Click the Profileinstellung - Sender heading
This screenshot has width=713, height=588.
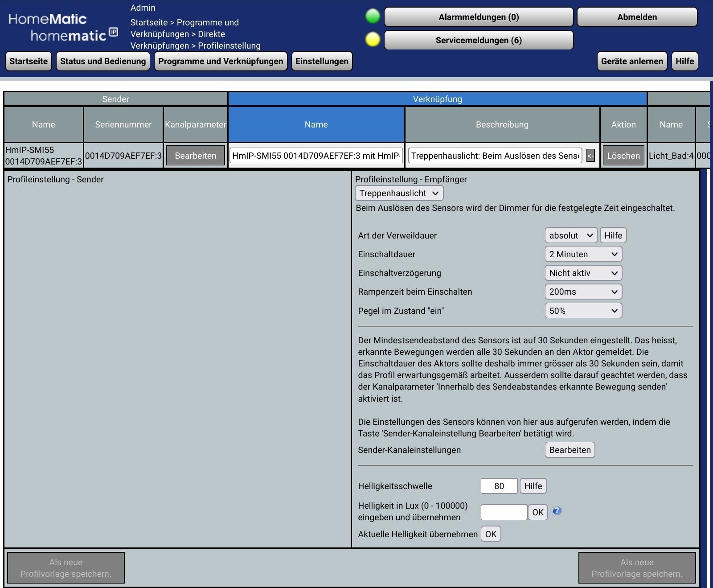coord(55,179)
